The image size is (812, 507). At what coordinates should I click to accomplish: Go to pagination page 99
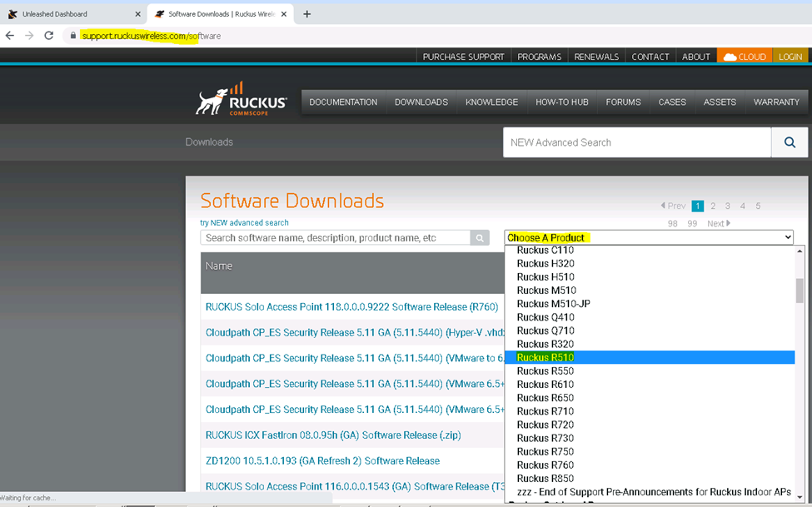pos(692,224)
